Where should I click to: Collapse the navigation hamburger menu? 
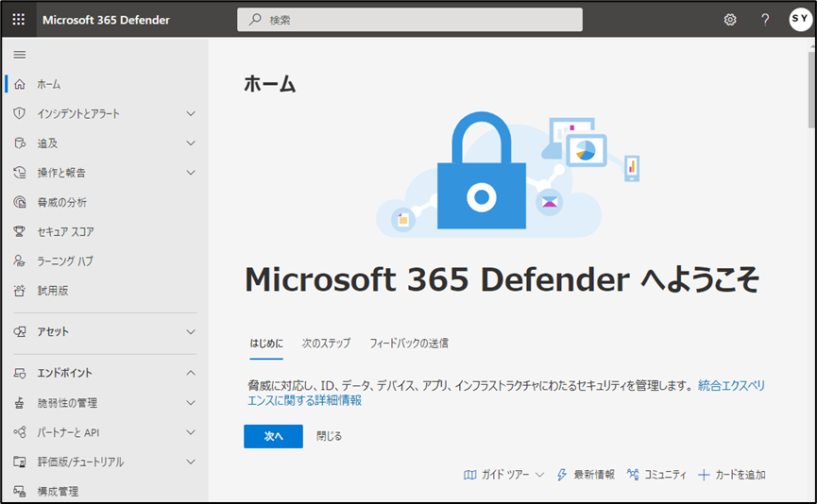click(x=20, y=55)
